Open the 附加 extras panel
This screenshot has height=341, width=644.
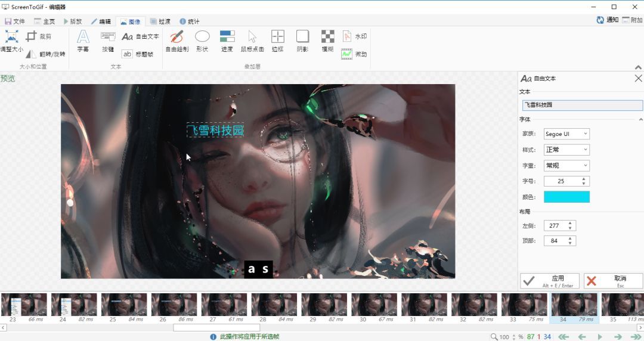click(x=632, y=20)
